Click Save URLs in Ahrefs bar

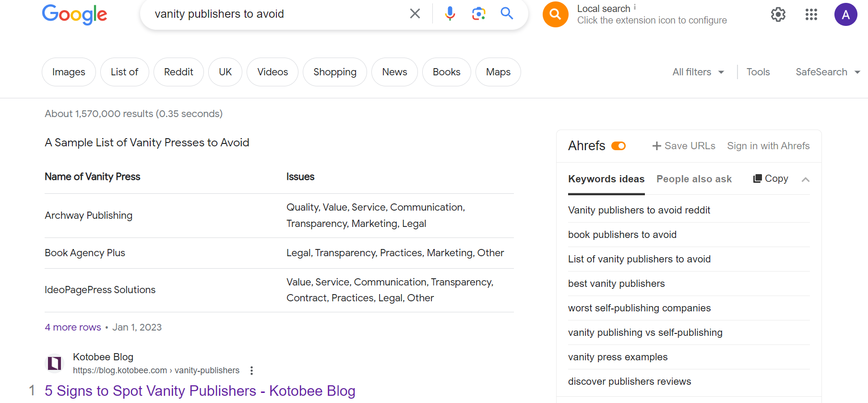(684, 146)
